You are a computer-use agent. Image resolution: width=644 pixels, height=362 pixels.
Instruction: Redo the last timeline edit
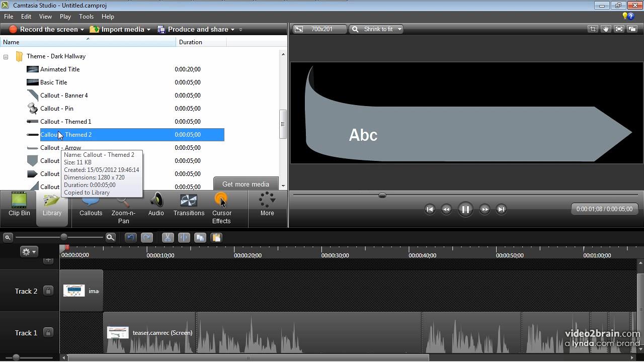point(147,238)
